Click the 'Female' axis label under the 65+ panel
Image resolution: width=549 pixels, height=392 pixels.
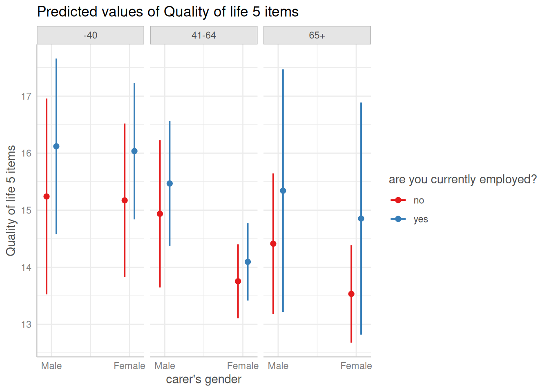(356, 366)
